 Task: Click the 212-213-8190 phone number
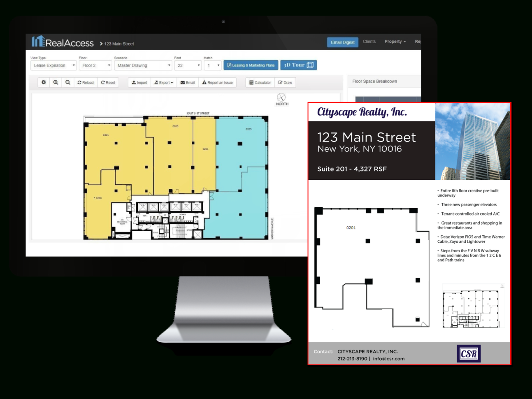click(352, 359)
